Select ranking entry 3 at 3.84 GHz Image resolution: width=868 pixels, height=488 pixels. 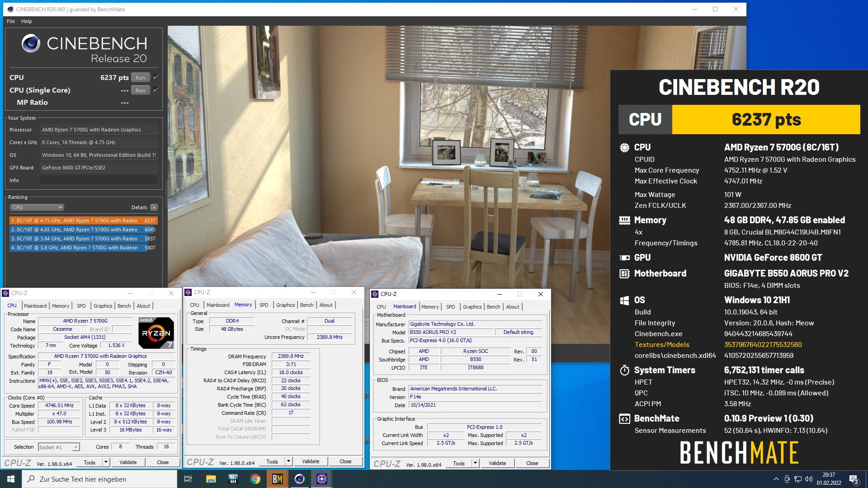point(83,239)
